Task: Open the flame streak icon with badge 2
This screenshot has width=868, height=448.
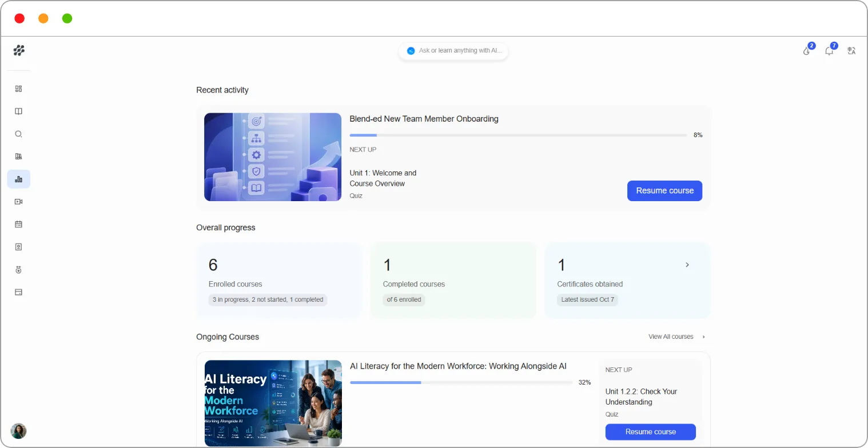Action: pyautogui.click(x=807, y=50)
